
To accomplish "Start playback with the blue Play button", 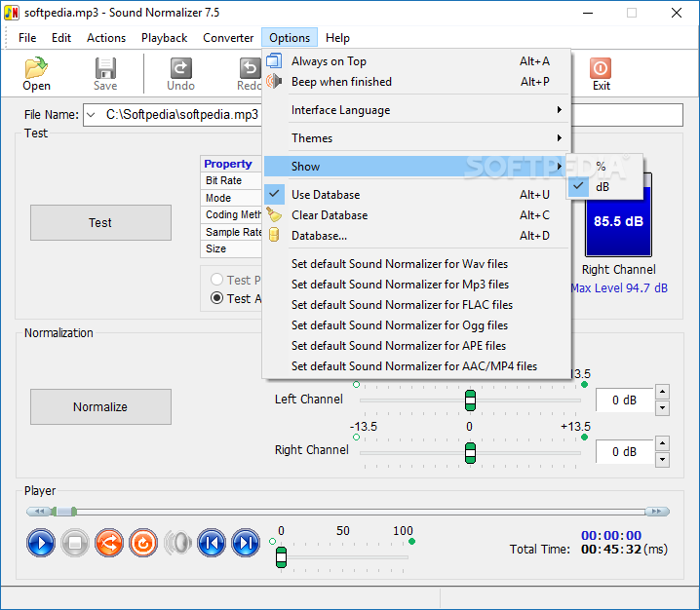I will tap(41, 543).
